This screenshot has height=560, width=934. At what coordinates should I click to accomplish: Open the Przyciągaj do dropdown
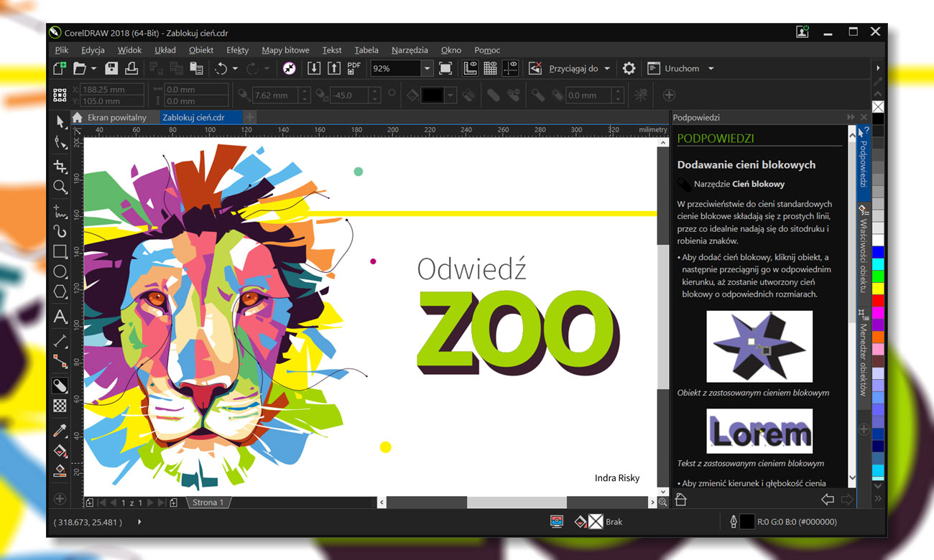tap(607, 69)
